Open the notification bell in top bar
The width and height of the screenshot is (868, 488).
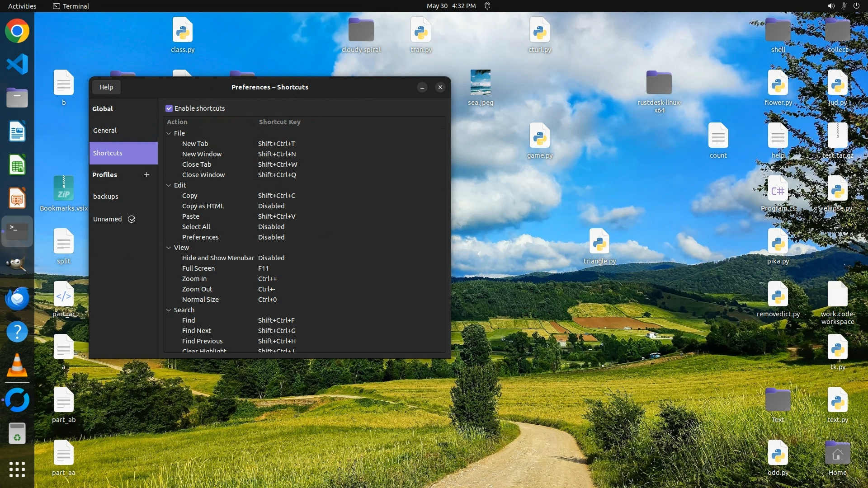(x=487, y=6)
